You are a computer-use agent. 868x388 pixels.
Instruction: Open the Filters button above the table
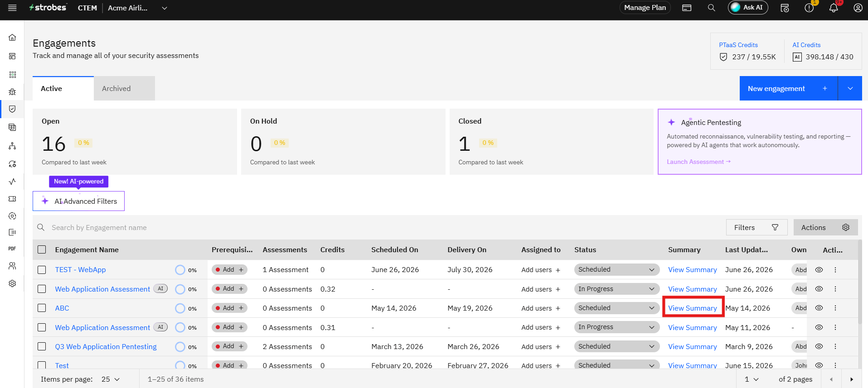756,227
